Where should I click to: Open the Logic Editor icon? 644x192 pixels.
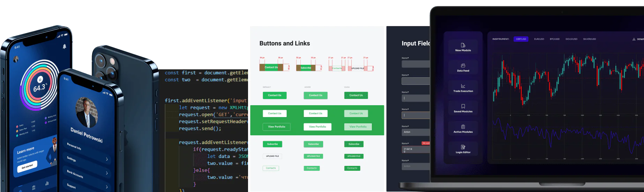pos(463,147)
